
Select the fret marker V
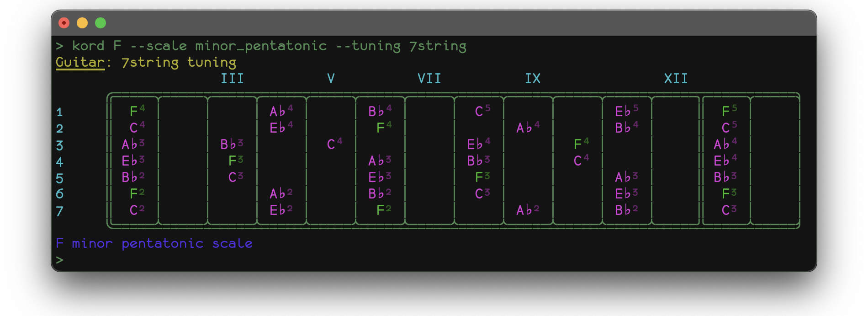click(331, 79)
